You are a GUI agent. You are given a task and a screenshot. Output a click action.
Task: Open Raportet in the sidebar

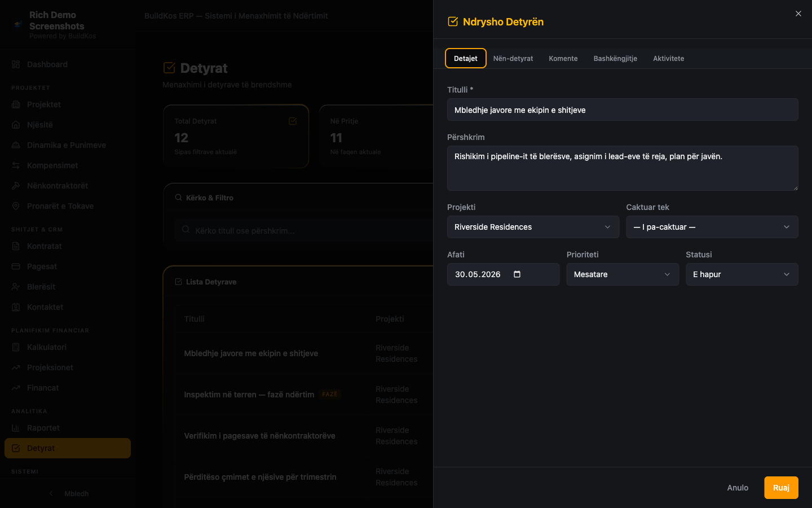(68, 428)
